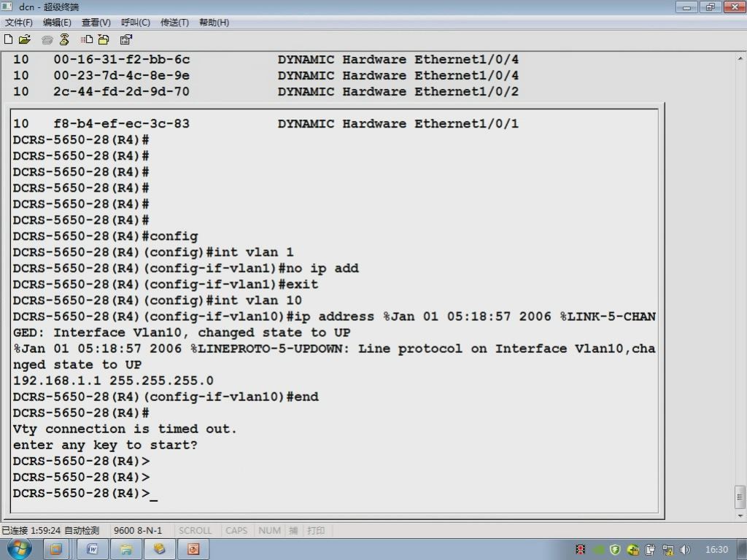
Task: Open the 文件(F) menu
Action: 18,23
